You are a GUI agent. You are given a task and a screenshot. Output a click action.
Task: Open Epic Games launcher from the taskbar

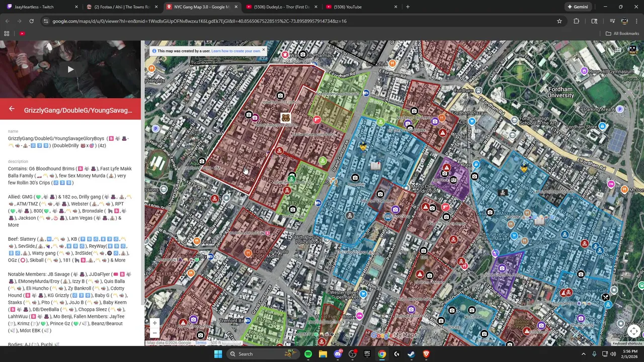(367, 354)
